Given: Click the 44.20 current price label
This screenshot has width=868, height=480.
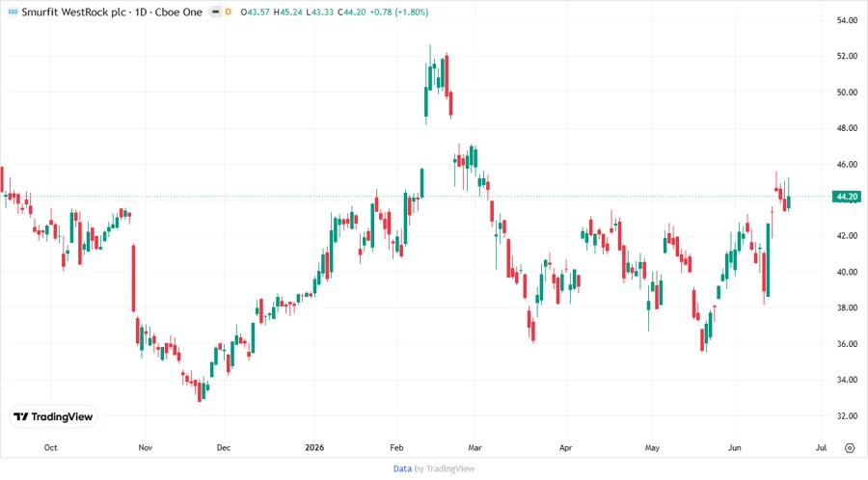Looking at the screenshot, I should point(847,197).
